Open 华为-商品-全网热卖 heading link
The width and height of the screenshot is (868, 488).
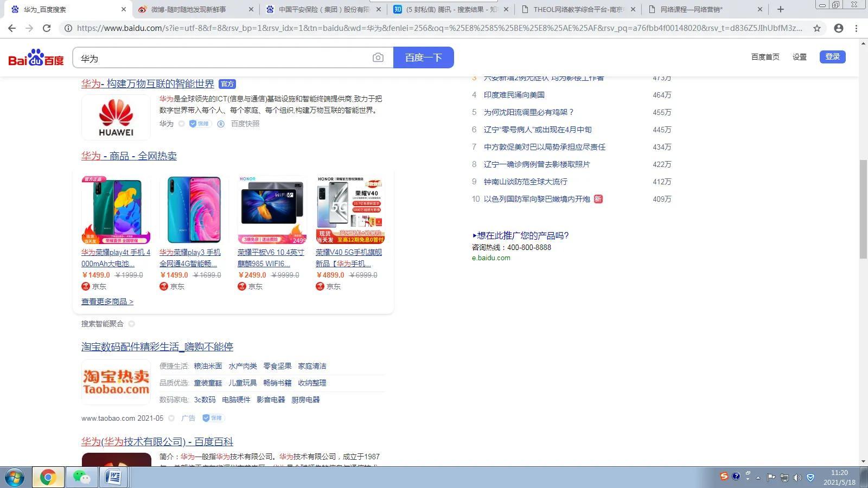(129, 156)
